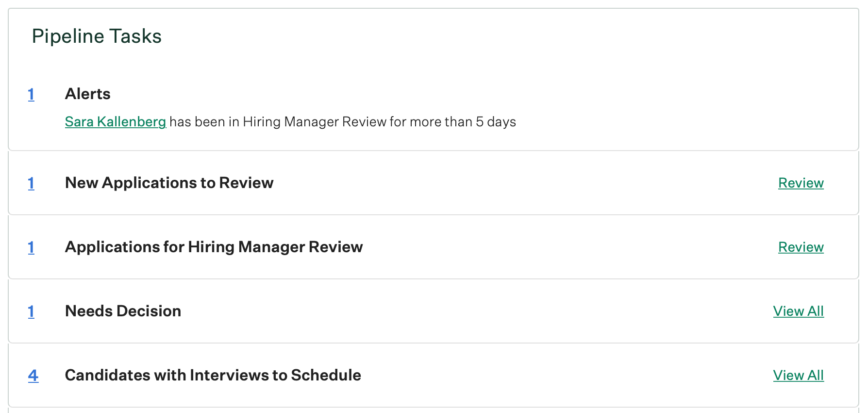868x413 pixels.
Task: Open Sara Kallenberg's candidate profile
Action: coord(116,121)
